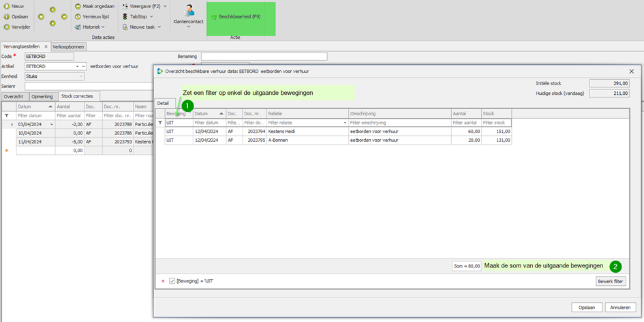Click the Weergave (F2) icon
The height and width of the screenshot is (322, 644).
125,6
